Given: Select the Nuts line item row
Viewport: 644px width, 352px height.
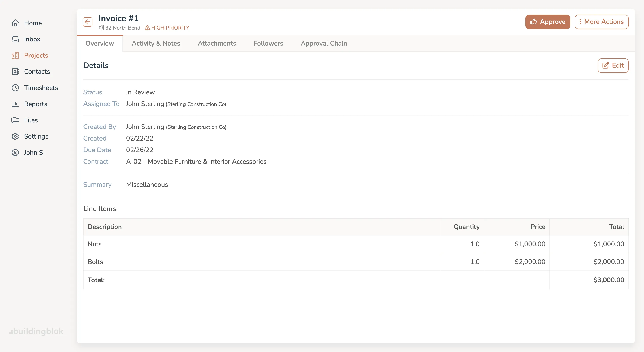Looking at the screenshot, I should (x=94, y=244).
